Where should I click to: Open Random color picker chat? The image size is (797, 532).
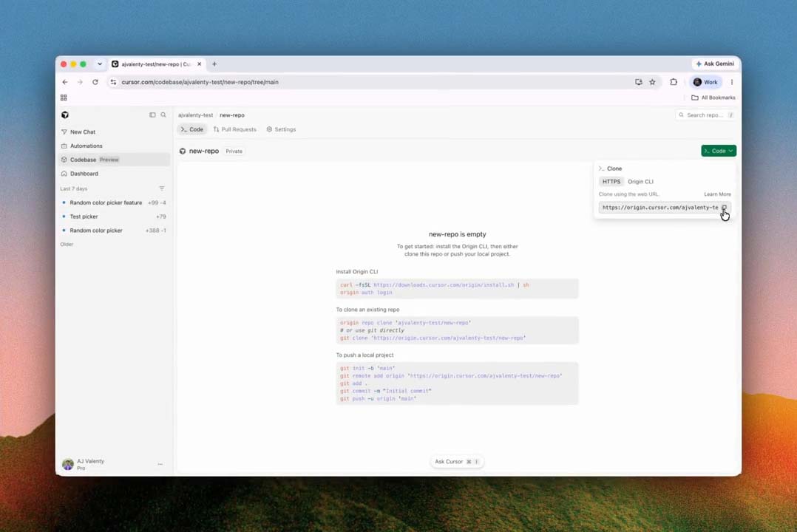pos(114,231)
